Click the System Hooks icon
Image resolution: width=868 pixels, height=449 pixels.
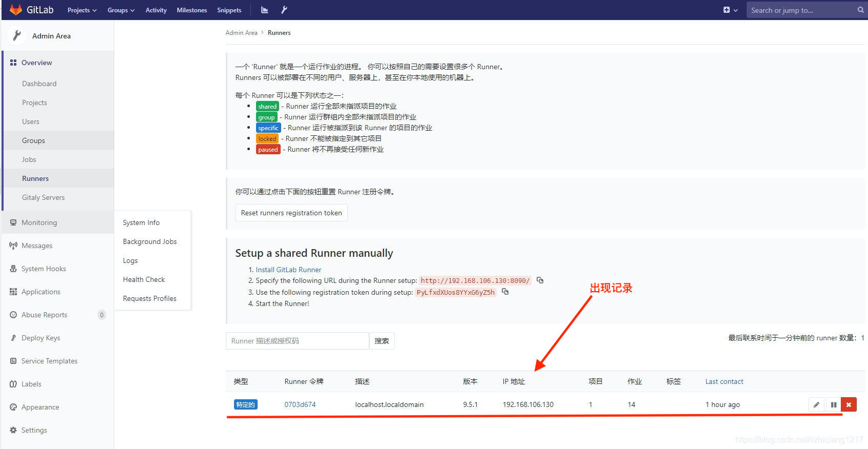pyautogui.click(x=13, y=269)
